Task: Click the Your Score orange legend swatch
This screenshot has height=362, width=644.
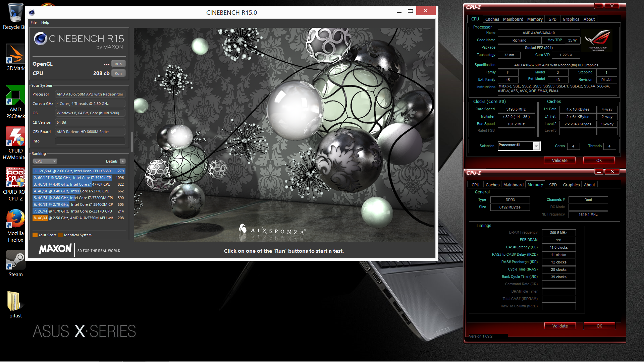Action: coord(35,235)
